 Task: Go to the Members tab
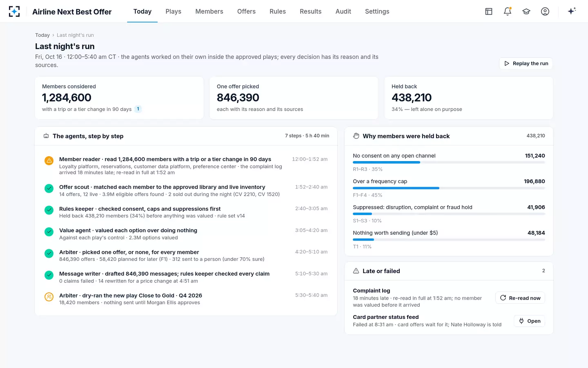click(x=209, y=11)
